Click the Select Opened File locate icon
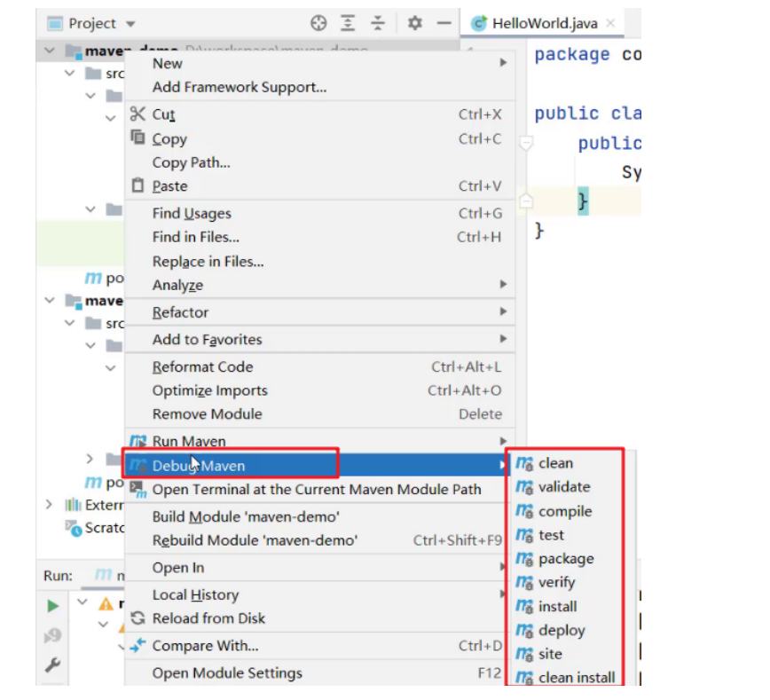The width and height of the screenshot is (770, 700). [x=318, y=23]
